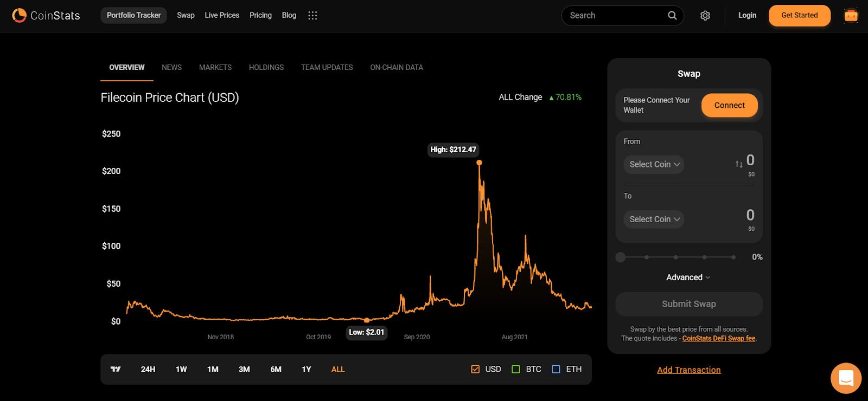
Task: Click the High price marker dot
Action: pos(479,163)
